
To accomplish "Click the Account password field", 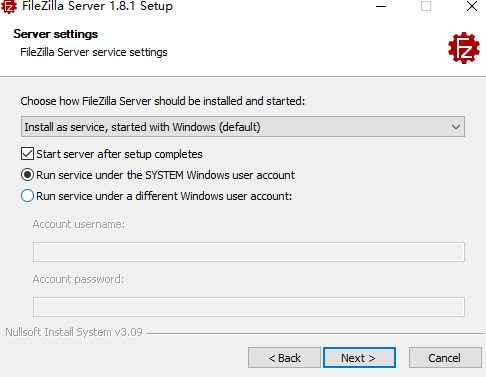I will [x=249, y=307].
